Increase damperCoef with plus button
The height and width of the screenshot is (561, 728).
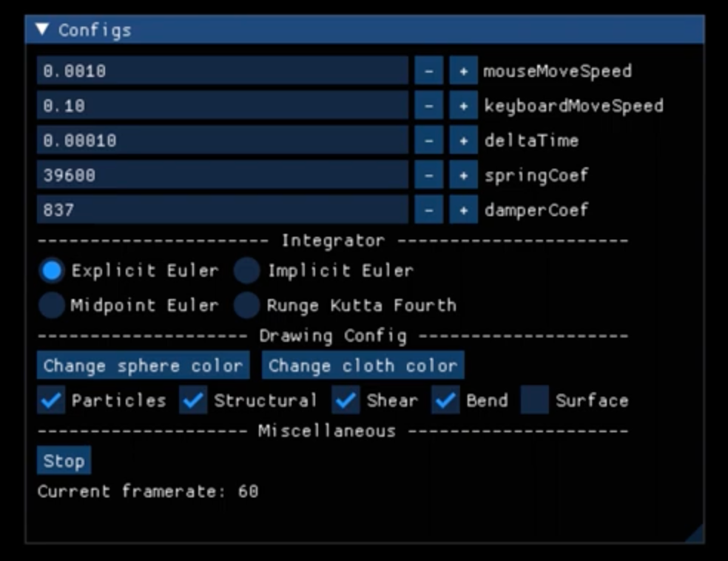pos(463,210)
